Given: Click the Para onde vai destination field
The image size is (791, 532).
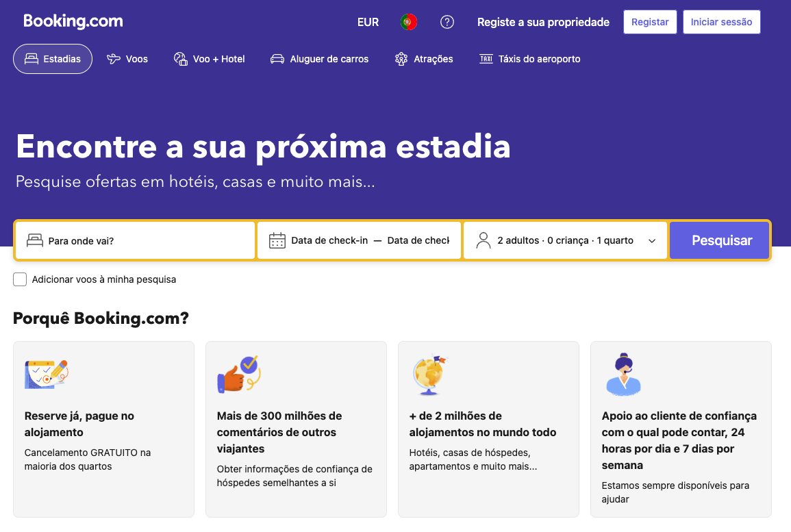Looking at the screenshot, I should (x=144, y=241).
